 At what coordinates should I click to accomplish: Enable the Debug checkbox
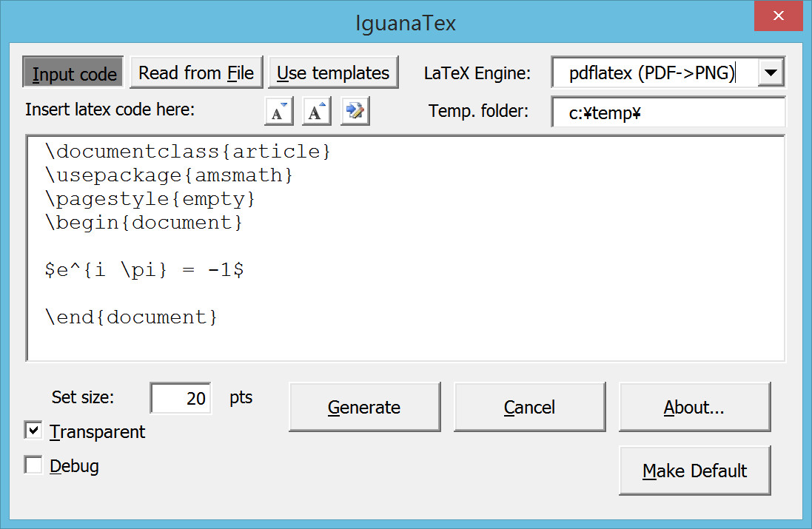click(x=33, y=465)
